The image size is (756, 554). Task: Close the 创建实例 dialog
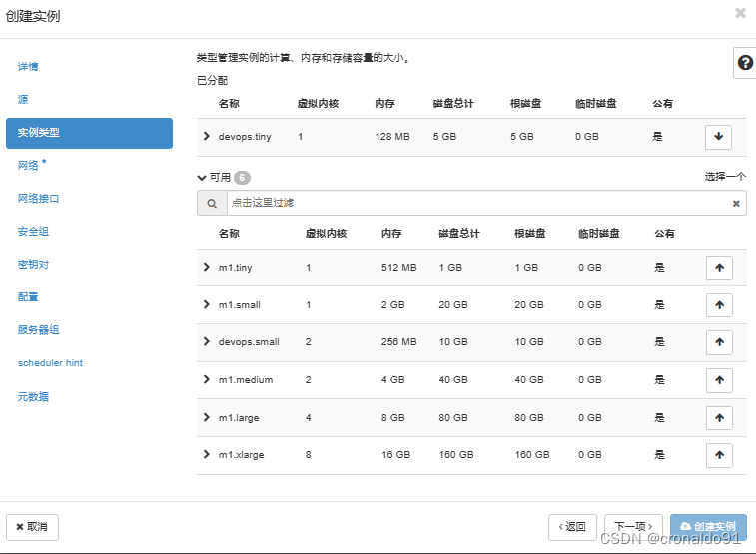click(x=740, y=13)
